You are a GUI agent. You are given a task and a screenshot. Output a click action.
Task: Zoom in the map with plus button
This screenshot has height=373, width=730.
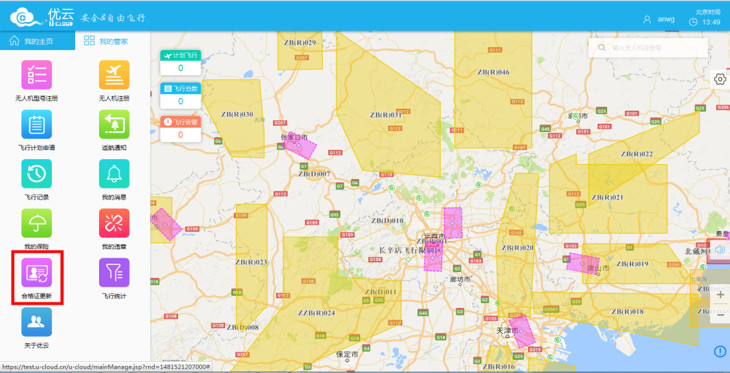tap(720, 295)
